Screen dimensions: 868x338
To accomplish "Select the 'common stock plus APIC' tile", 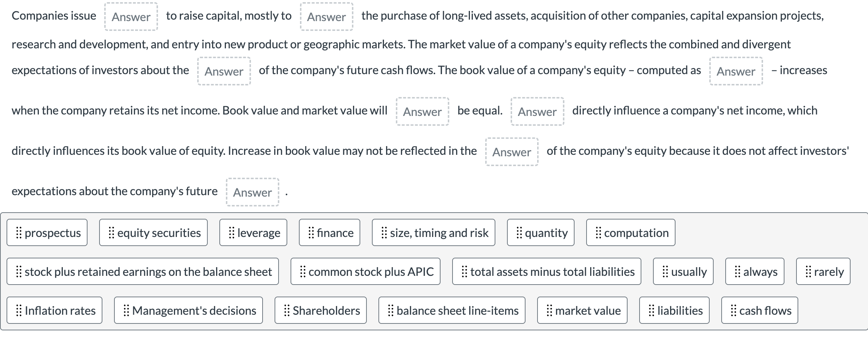I will 365,271.
